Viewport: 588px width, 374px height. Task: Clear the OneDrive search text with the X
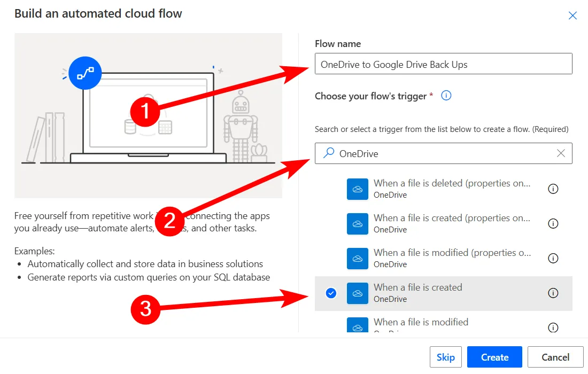pyautogui.click(x=561, y=153)
